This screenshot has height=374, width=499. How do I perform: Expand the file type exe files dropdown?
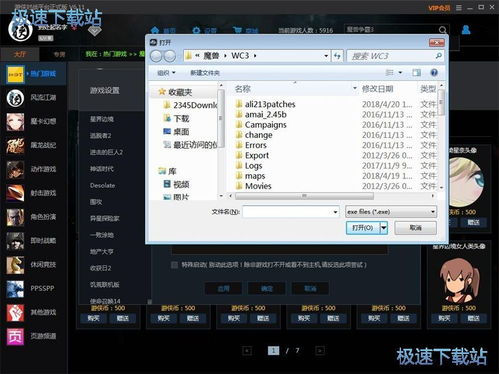point(432,212)
